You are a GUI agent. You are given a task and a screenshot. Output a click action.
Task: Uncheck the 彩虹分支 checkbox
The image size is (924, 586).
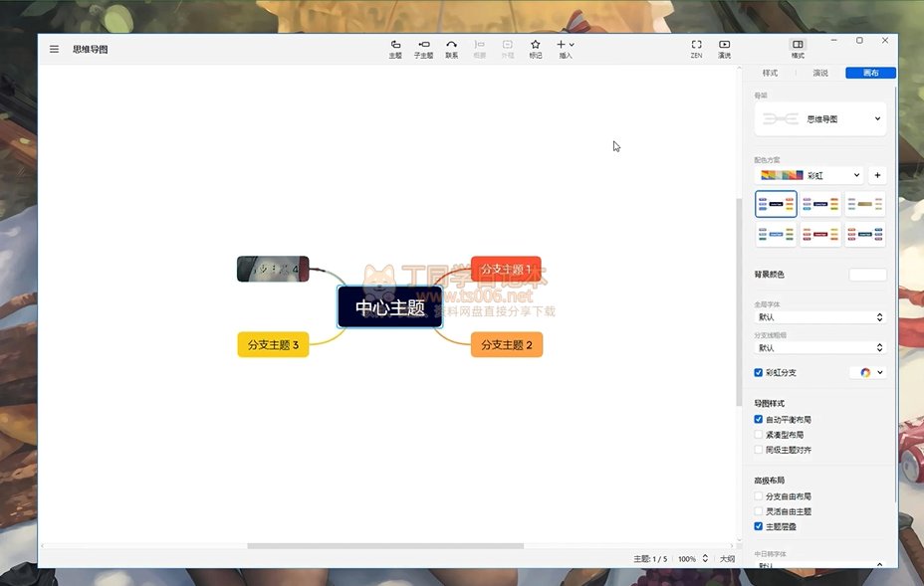coord(759,372)
